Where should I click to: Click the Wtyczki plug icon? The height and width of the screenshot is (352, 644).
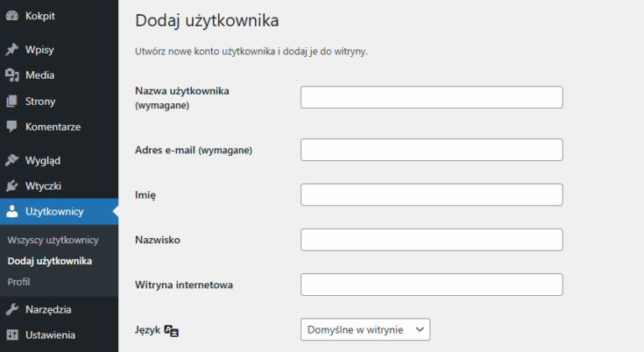[12, 186]
